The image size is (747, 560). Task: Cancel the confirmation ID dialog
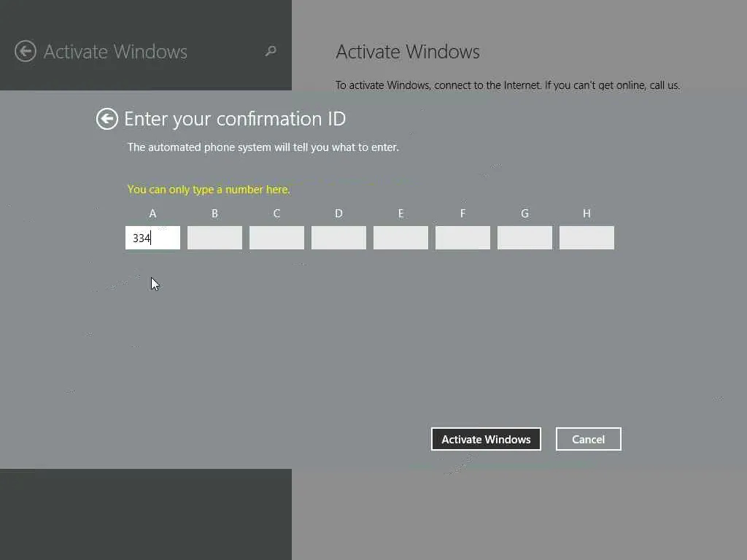589,439
